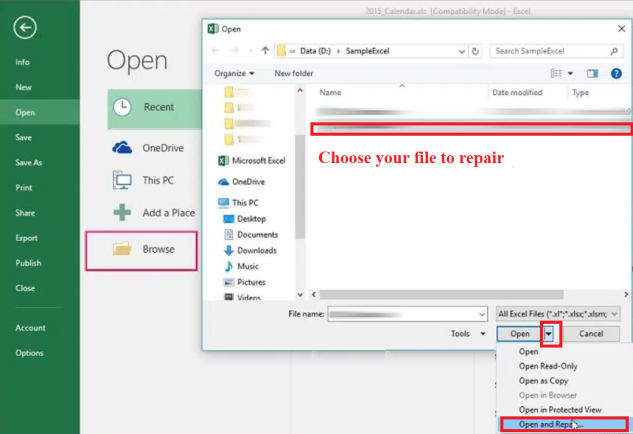Click the blue help icon
Screen dimensions: 633x434
(x=616, y=73)
